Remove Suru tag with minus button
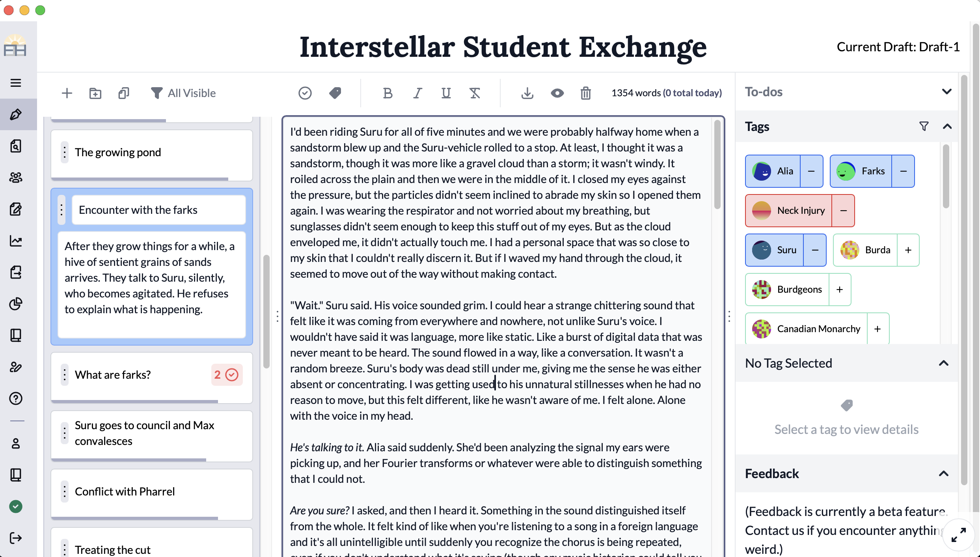This screenshot has width=980, height=557. pos(815,250)
